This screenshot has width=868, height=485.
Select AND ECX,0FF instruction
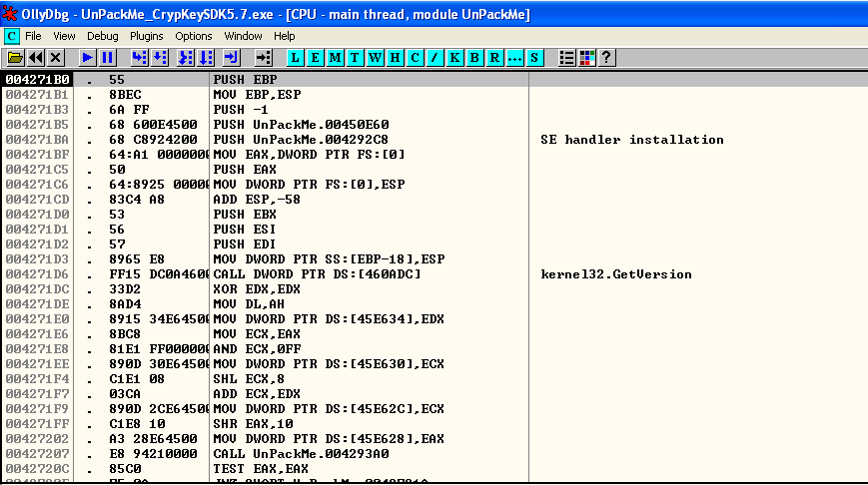tap(257, 349)
